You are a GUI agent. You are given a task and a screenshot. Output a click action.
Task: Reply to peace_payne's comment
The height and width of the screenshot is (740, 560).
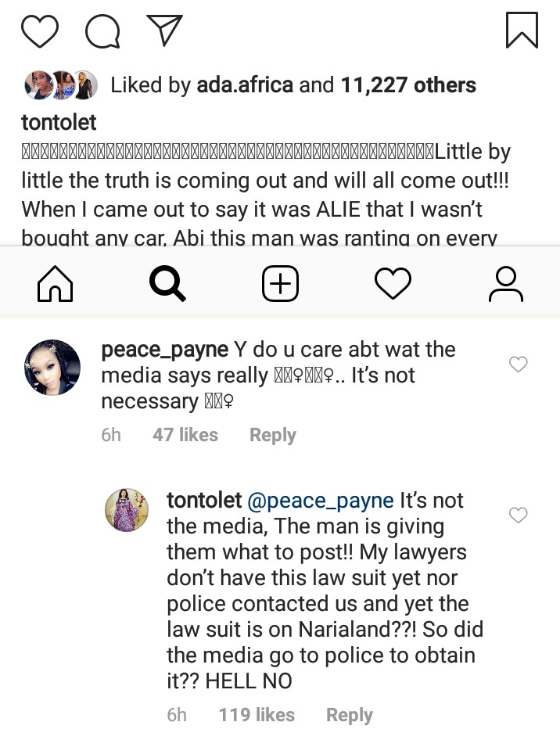click(x=272, y=435)
